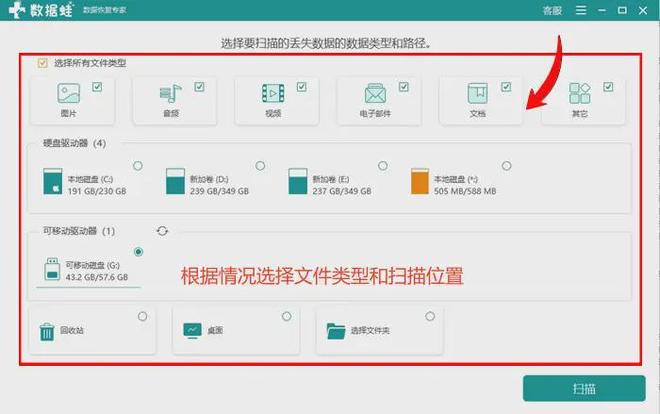
Task: Click the 视频 video type icon
Action: tap(273, 93)
